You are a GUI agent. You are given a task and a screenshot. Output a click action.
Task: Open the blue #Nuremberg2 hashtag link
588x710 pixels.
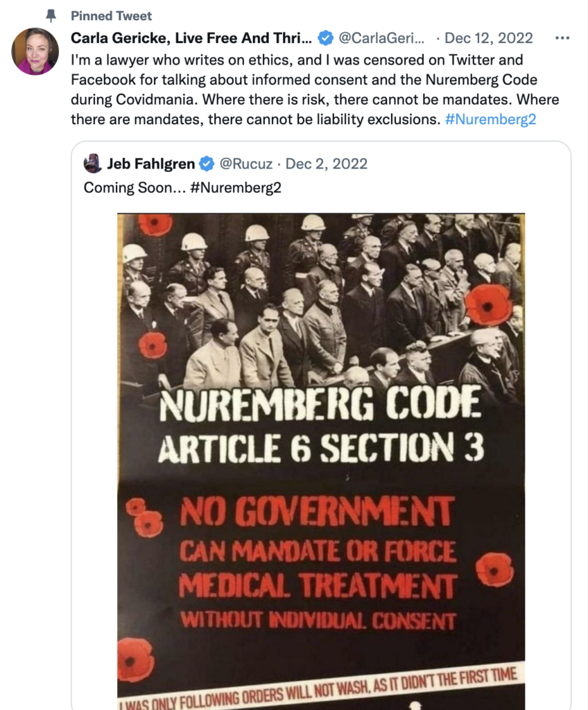click(490, 119)
